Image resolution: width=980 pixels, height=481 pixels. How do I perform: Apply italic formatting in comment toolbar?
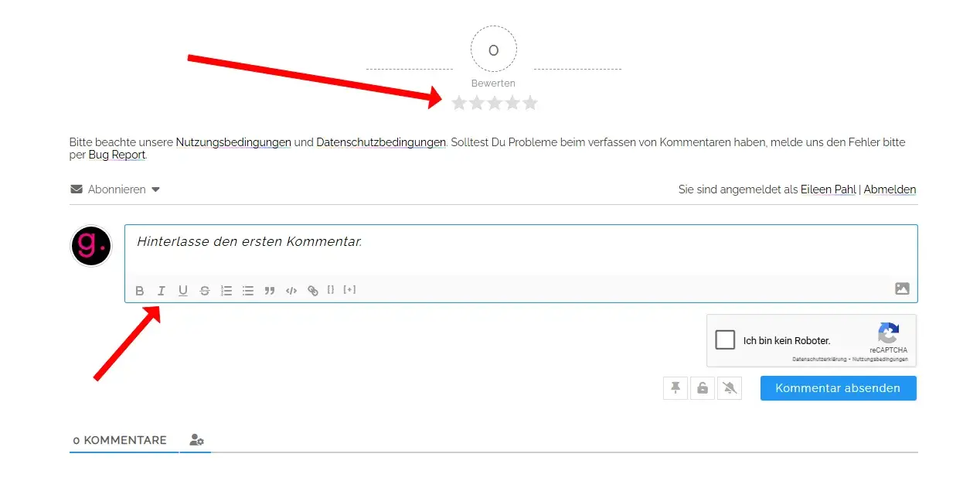(161, 291)
